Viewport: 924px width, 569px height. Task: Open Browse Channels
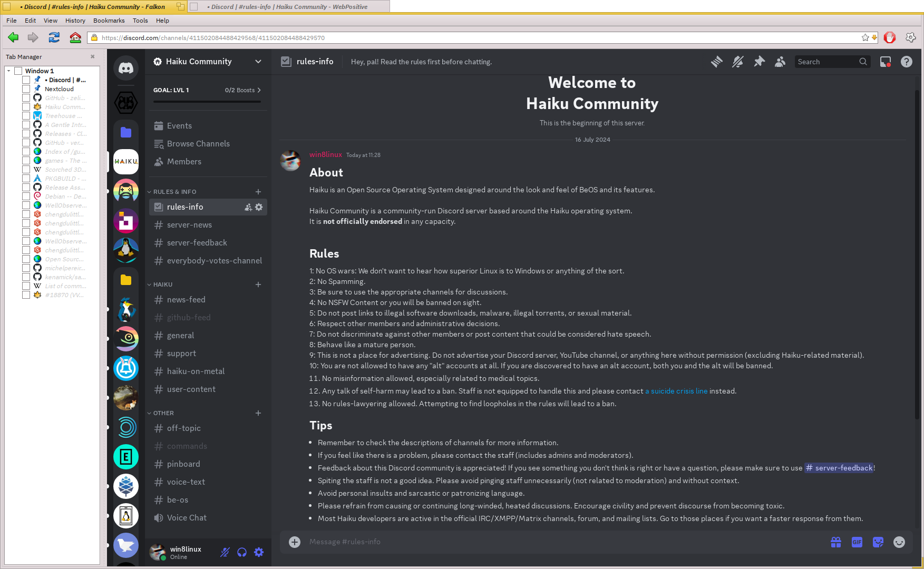coord(208,144)
